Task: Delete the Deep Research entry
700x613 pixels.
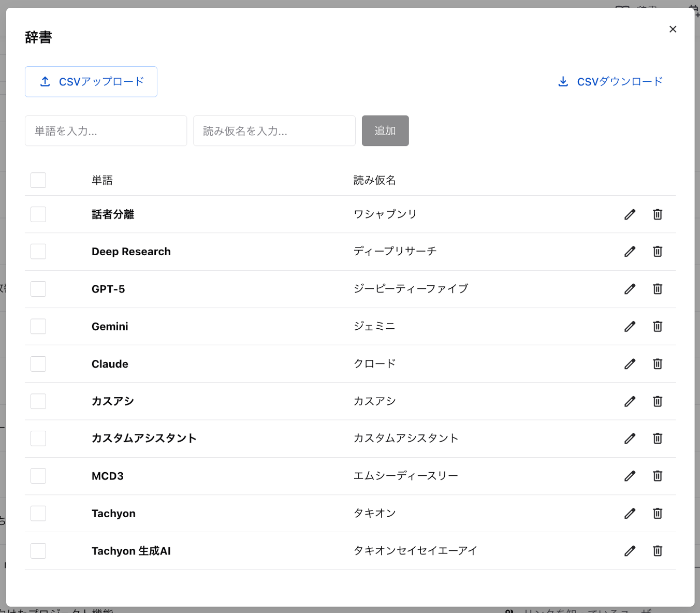Action: click(x=658, y=252)
